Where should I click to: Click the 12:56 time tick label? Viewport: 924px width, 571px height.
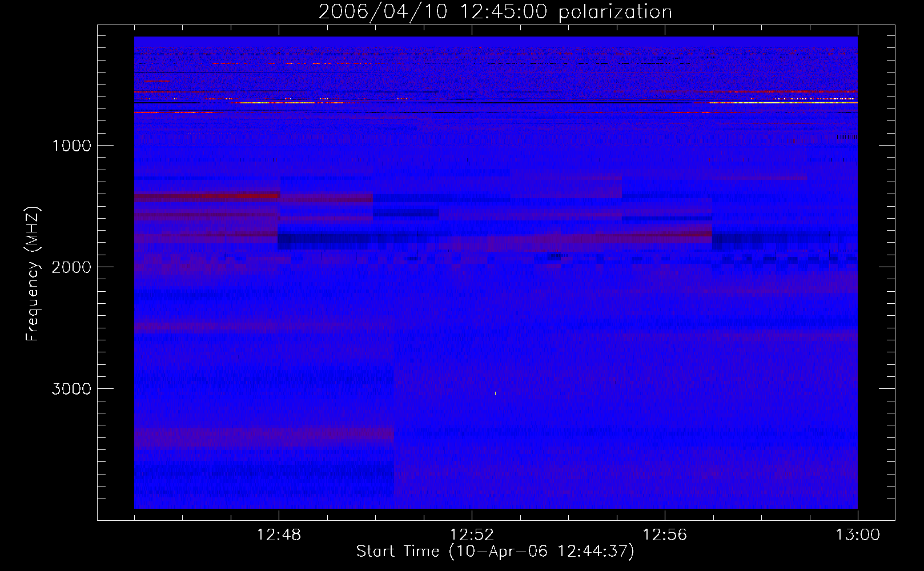click(x=665, y=535)
